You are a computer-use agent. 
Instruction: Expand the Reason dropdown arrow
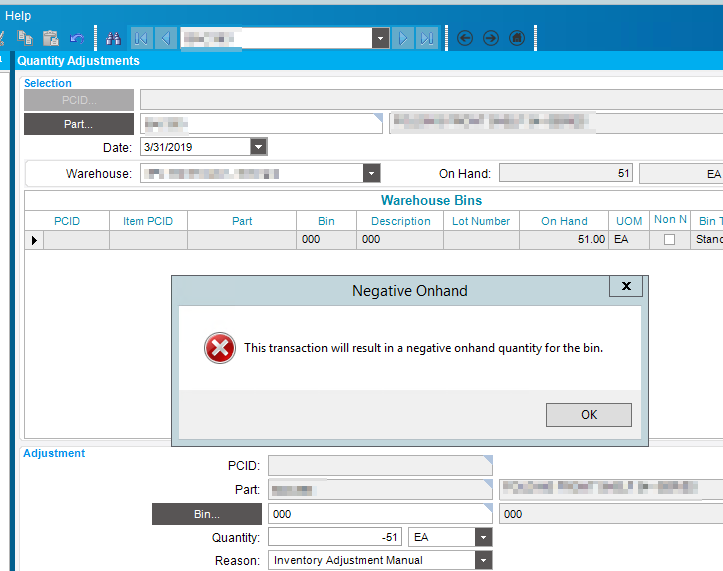483,560
